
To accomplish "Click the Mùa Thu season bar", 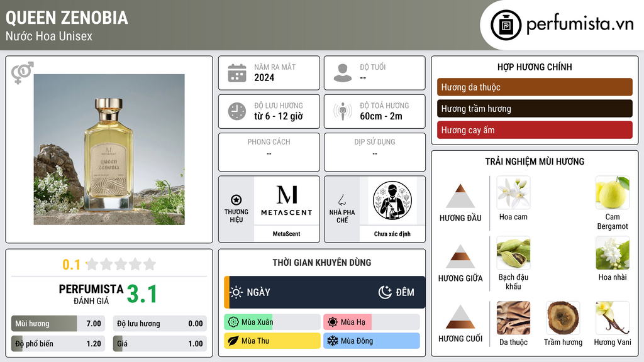I will pyautogui.click(x=272, y=341).
